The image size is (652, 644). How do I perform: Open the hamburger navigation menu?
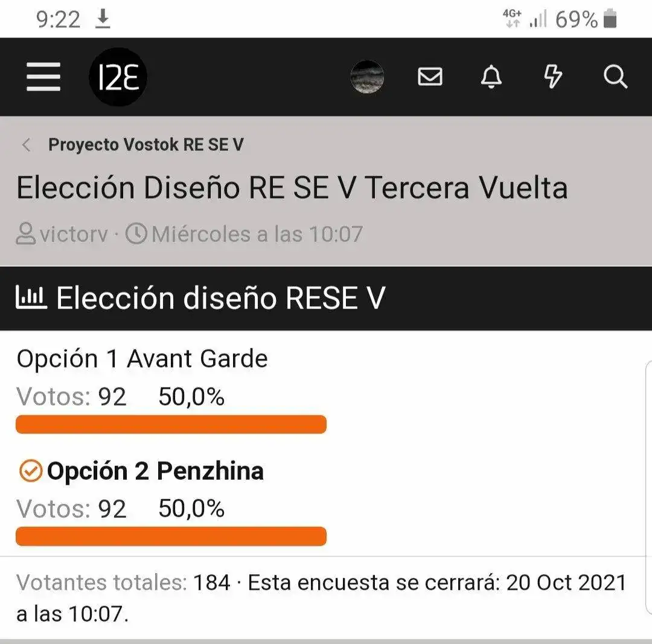tap(43, 77)
